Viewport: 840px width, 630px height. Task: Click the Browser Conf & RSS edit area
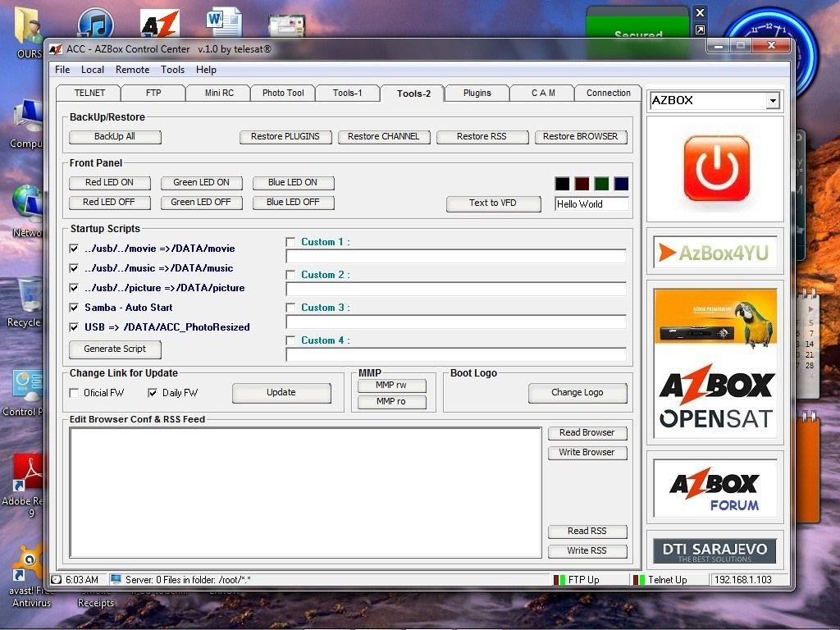(305, 492)
